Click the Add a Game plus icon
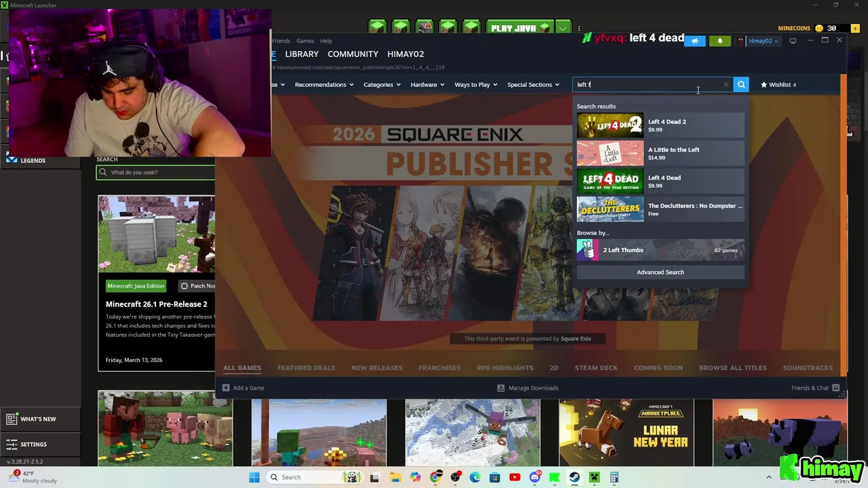This screenshot has width=868, height=488. (x=226, y=388)
